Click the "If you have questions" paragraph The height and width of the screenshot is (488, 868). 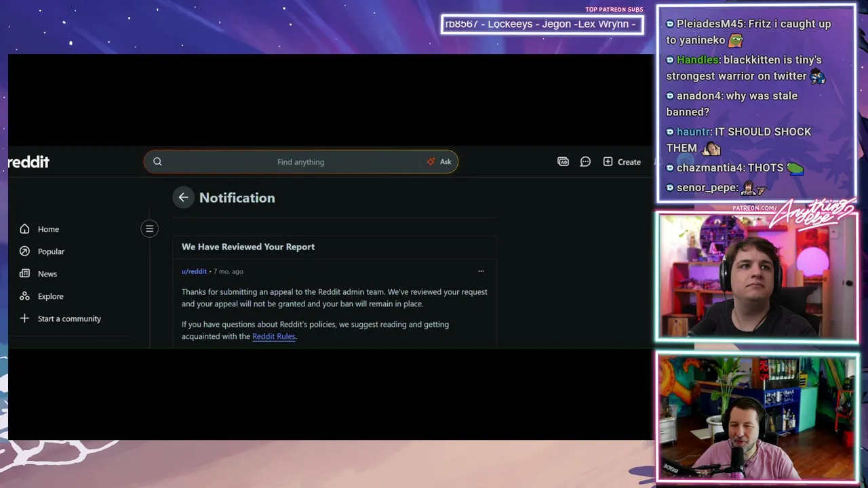coord(315,330)
